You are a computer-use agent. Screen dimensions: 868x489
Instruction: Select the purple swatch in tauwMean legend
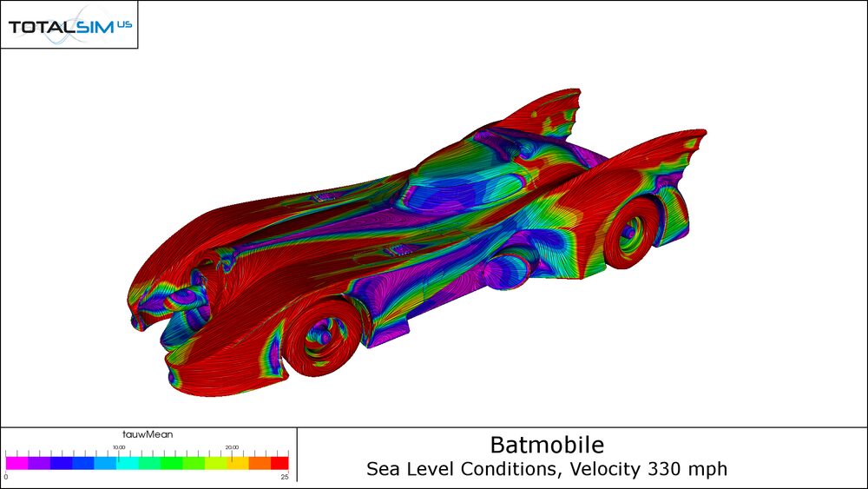tap(39, 463)
